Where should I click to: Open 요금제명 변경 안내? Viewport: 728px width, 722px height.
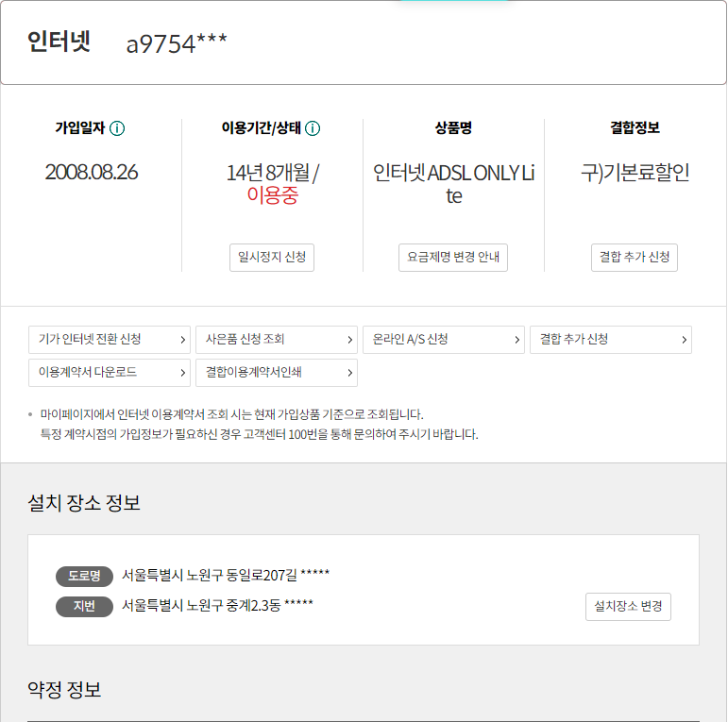(x=453, y=258)
